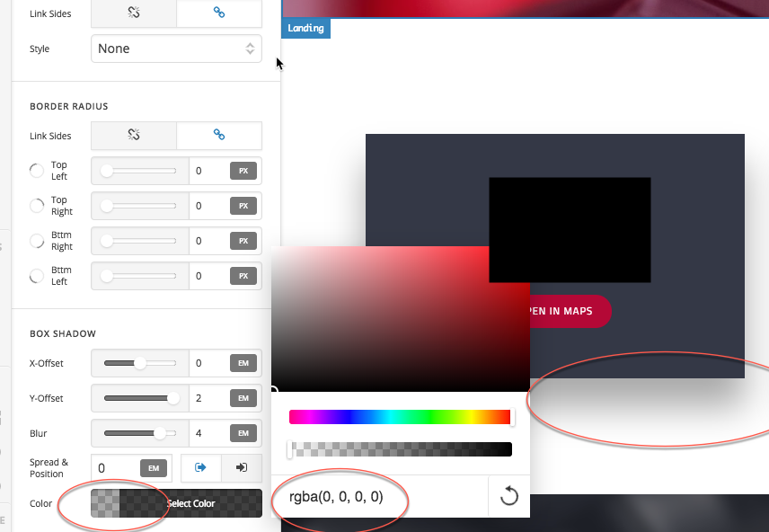Set box shadow position to inset icon

coord(242,467)
